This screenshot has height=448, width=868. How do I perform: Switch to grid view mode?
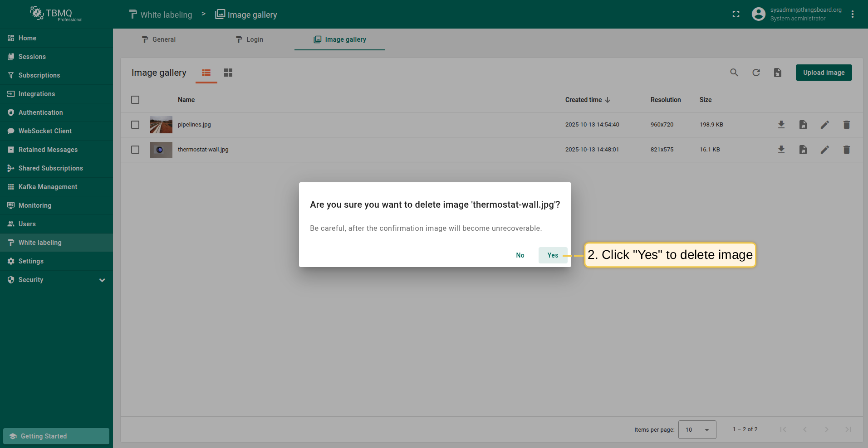click(x=228, y=73)
